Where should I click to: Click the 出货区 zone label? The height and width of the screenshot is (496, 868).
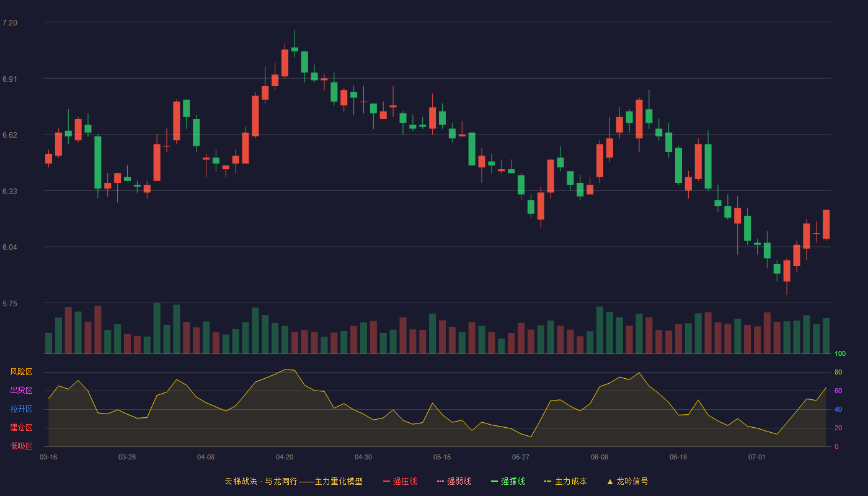[21, 391]
